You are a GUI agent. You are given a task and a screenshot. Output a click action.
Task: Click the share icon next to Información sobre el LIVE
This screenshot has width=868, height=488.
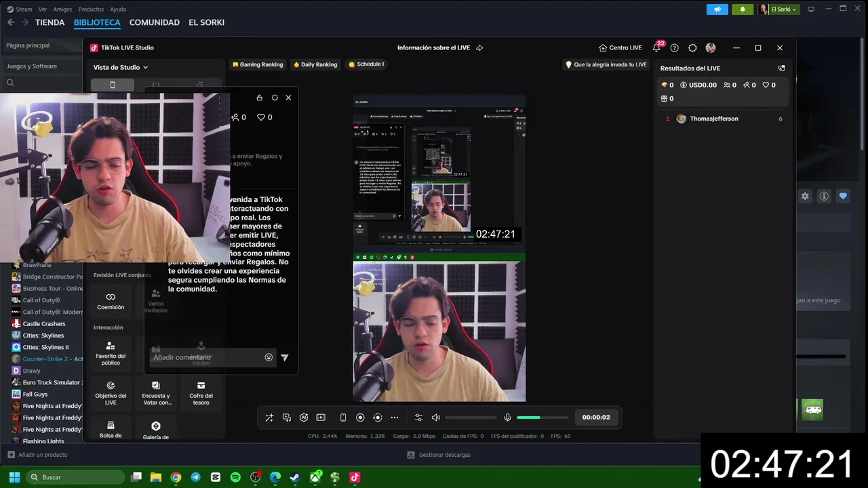point(479,48)
